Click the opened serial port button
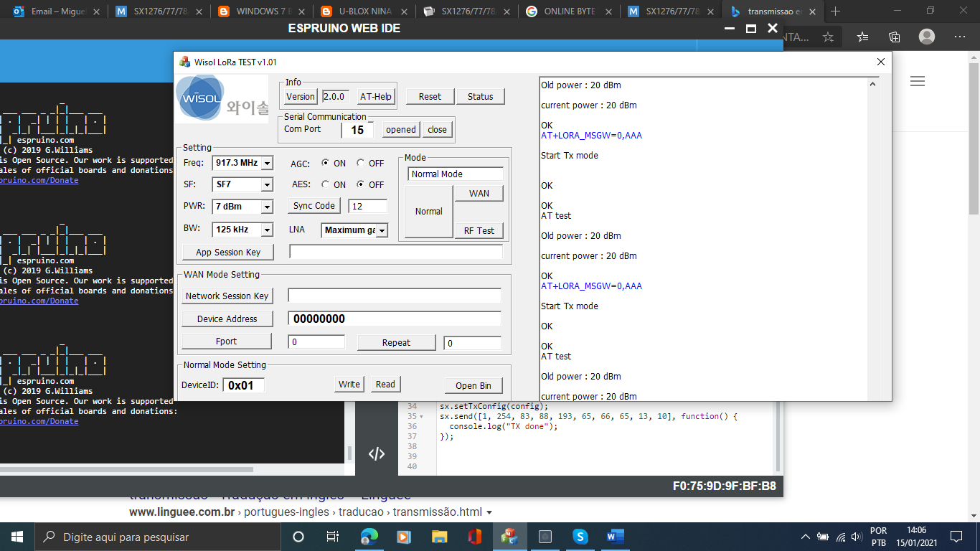 click(400, 130)
